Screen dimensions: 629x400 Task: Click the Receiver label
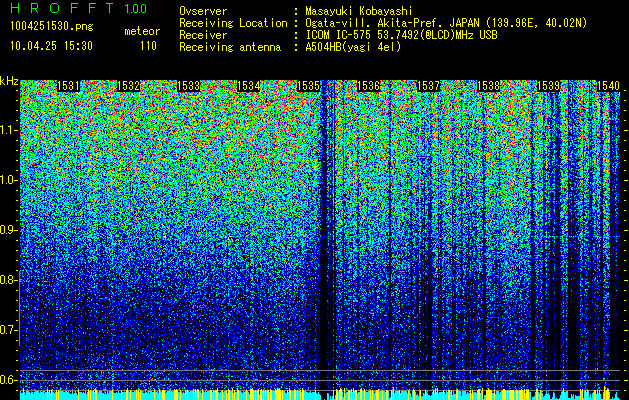[203, 35]
